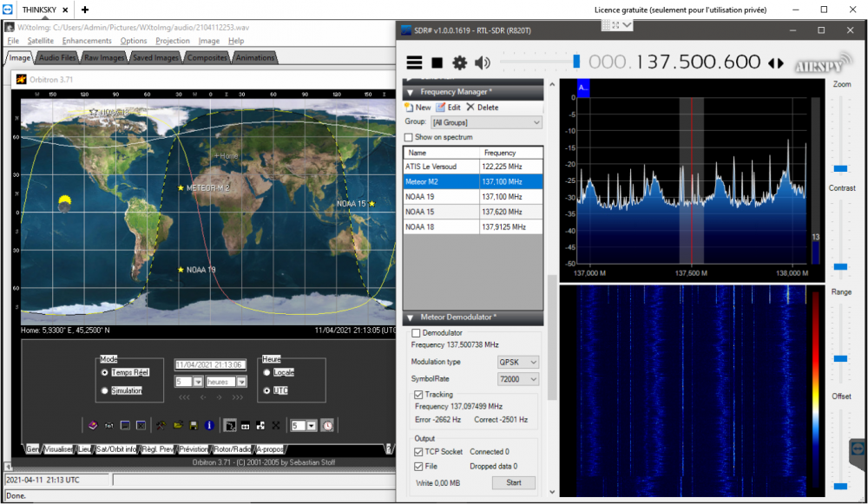The image size is (868, 504).
Task: Open the Enhancements menu in WXtoImg
Action: pos(86,41)
